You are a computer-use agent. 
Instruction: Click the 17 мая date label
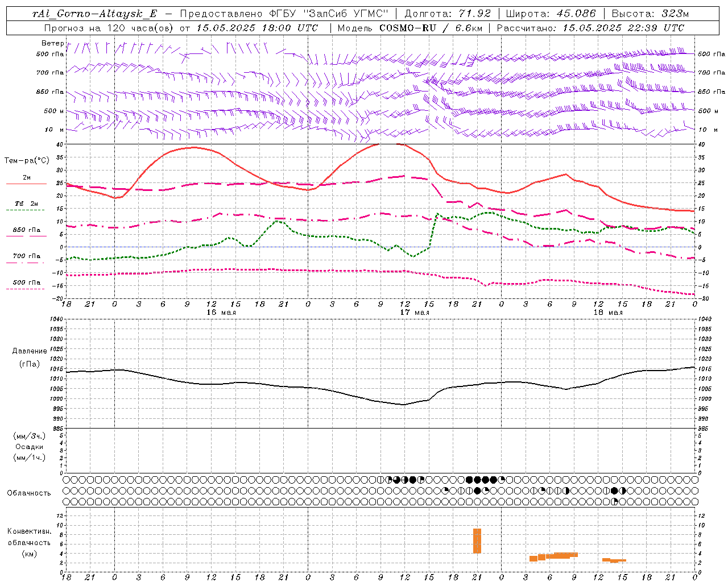[x=415, y=313]
